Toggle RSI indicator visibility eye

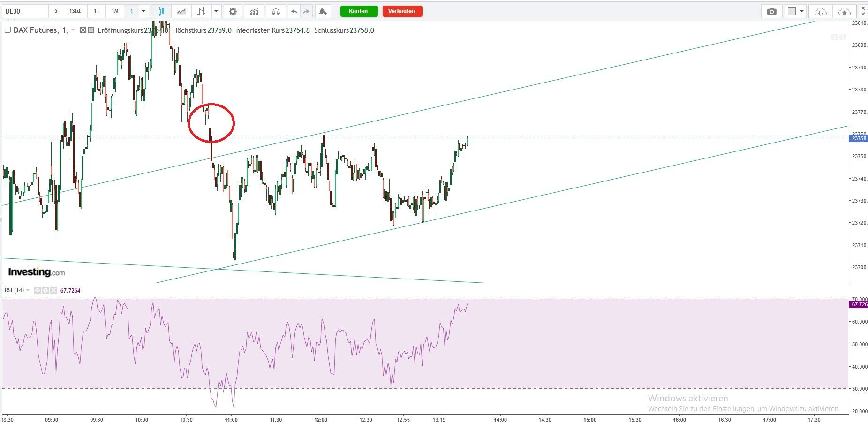point(38,291)
